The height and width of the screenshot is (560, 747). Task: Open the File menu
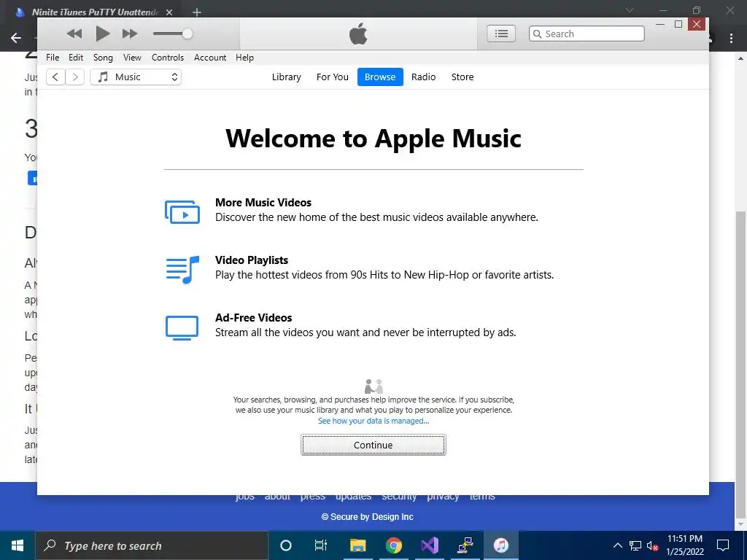click(53, 58)
